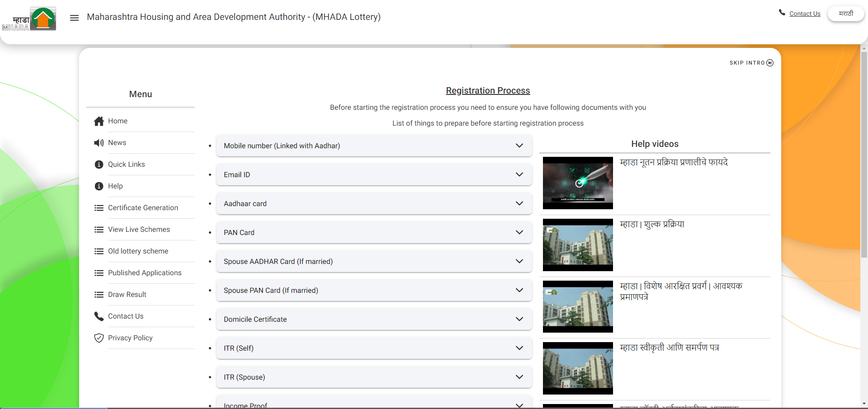Screen dimensions: 868x409
Task: Expand Mobile number (Linked with Aadhar) panel
Action: (x=374, y=146)
